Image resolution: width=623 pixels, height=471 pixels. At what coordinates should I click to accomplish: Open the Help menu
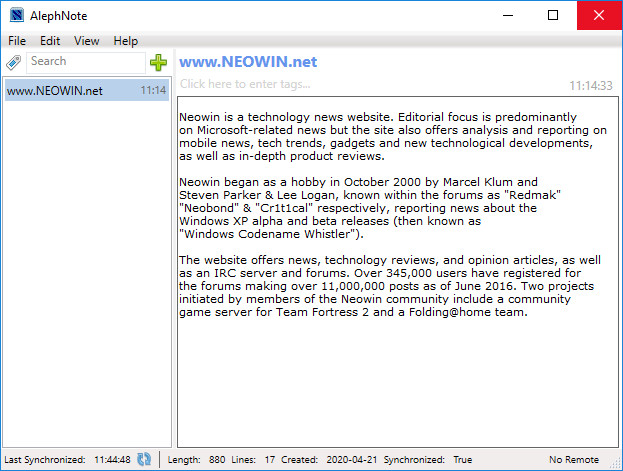[x=126, y=41]
